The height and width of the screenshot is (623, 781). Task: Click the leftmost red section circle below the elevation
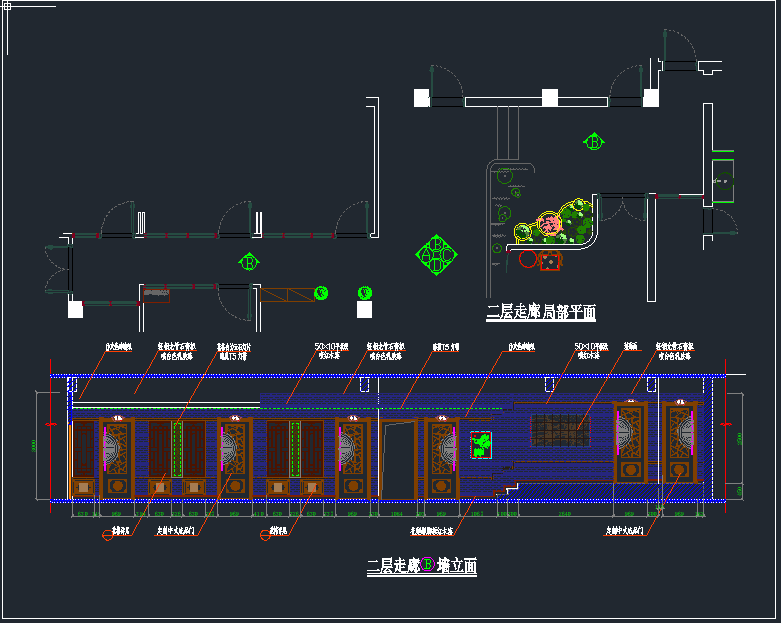pos(108,535)
